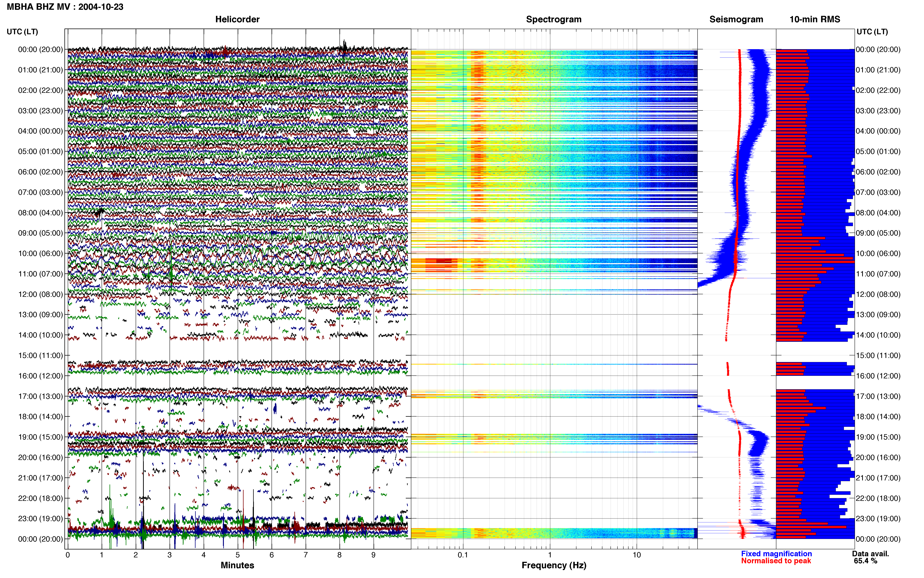Click Helicorder time label '06:00 (02:00)'
The height and width of the screenshot is (578, 924).
41,172
